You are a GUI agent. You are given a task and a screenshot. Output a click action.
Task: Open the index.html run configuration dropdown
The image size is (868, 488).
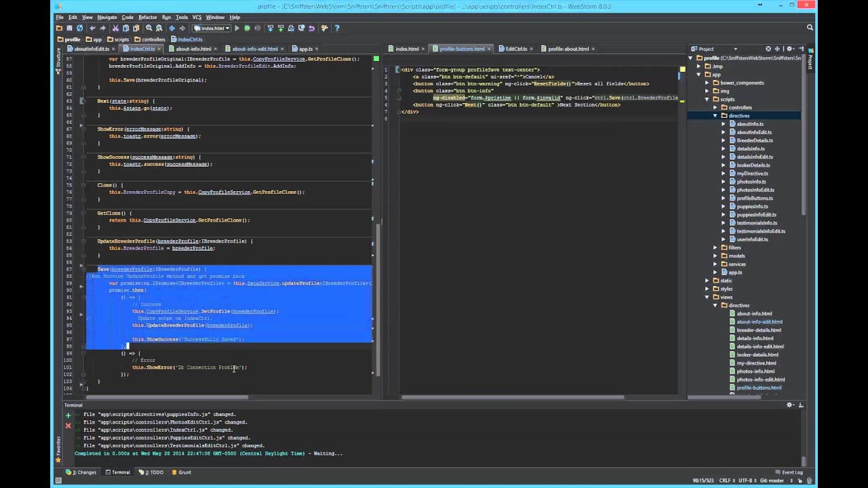point(212,28)
